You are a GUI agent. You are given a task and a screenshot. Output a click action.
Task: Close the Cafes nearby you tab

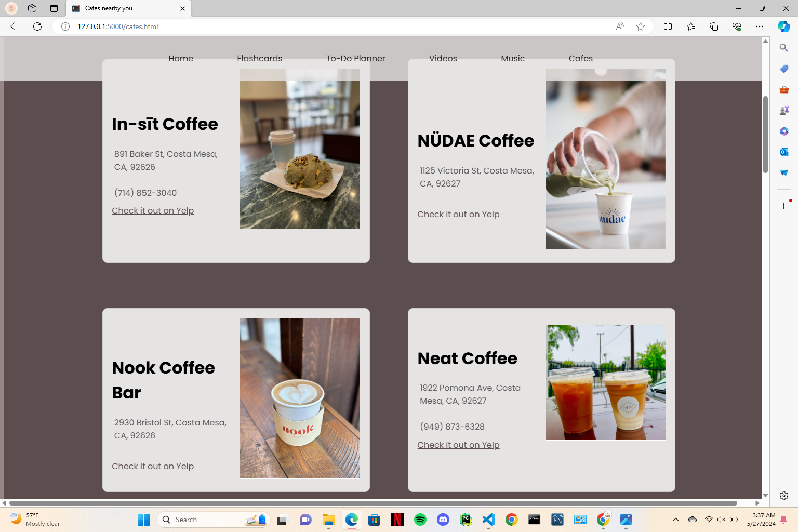pos(182,8)
